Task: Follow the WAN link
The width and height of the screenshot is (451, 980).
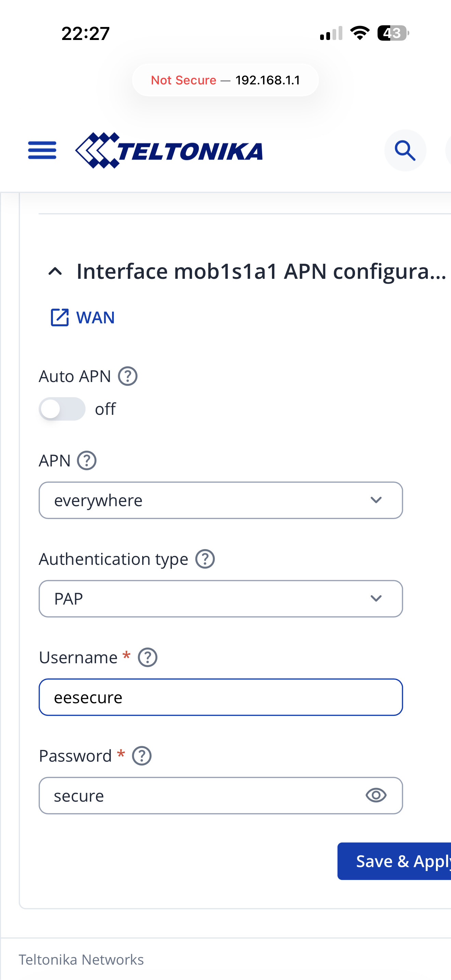Action: pyautogui.click(x=95, y=317)
